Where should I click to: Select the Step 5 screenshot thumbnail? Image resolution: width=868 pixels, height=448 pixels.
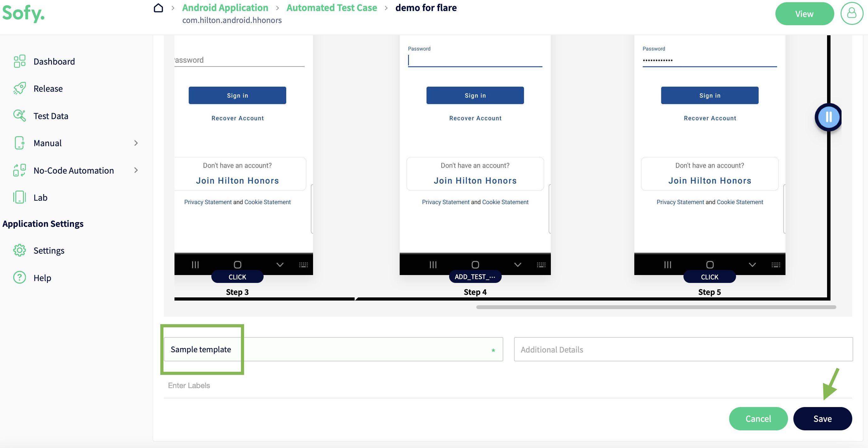coord(710,155)
